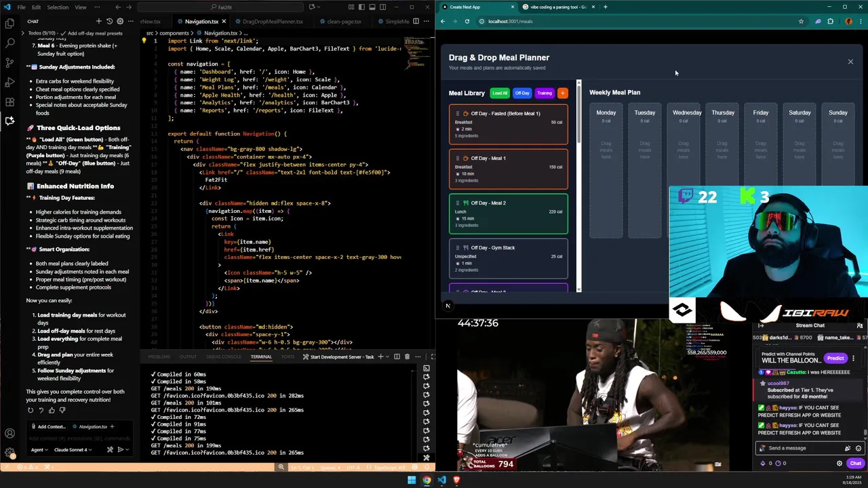Toggle the bottom panel layout in VS Code
This screenshot has height=488, width=868.
click(372, 7)
